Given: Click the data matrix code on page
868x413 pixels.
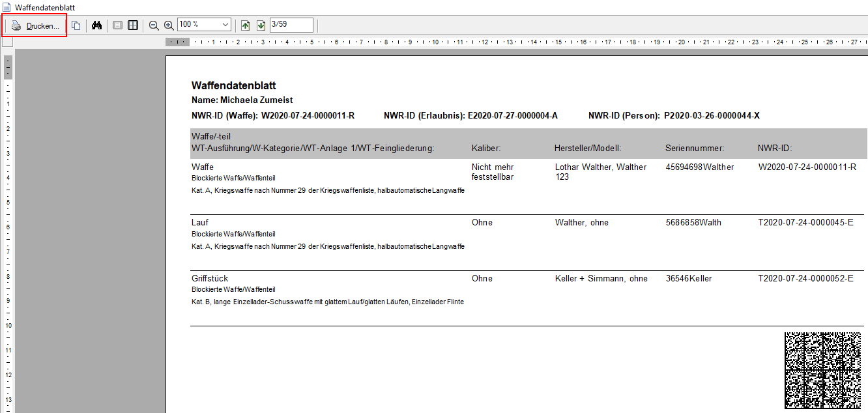Looking at the screenshot, I should tap(822, 370).
